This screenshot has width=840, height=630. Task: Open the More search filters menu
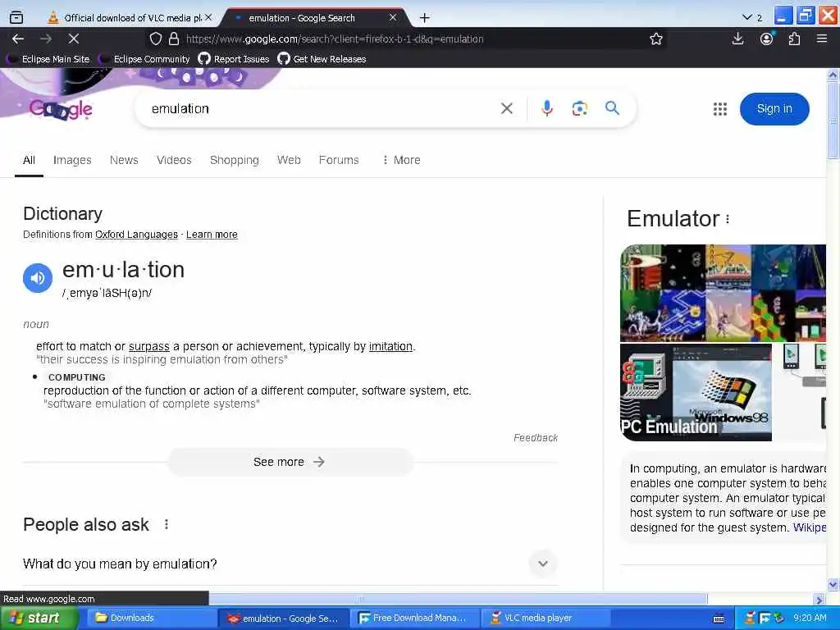[x=402, y=160]
